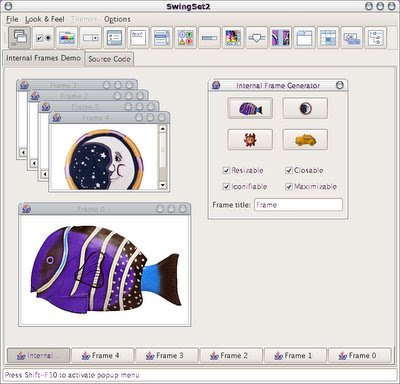Image resolution: width=400 pixels, height=384 pixels.
Task: Open the OptionPane demo with colored symbols icon
Action: point(186,38)
